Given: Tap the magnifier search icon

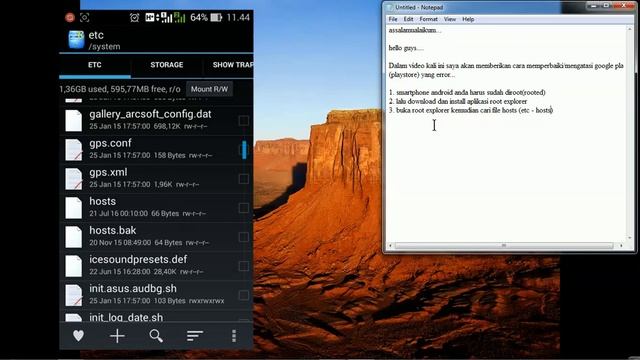Looking at the screenshot, I should coord(156,336).
